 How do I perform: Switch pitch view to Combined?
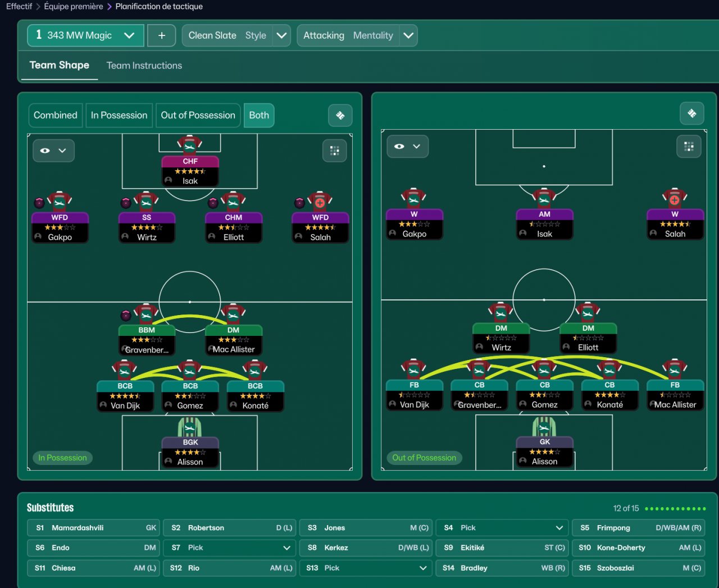coord(56,115)
